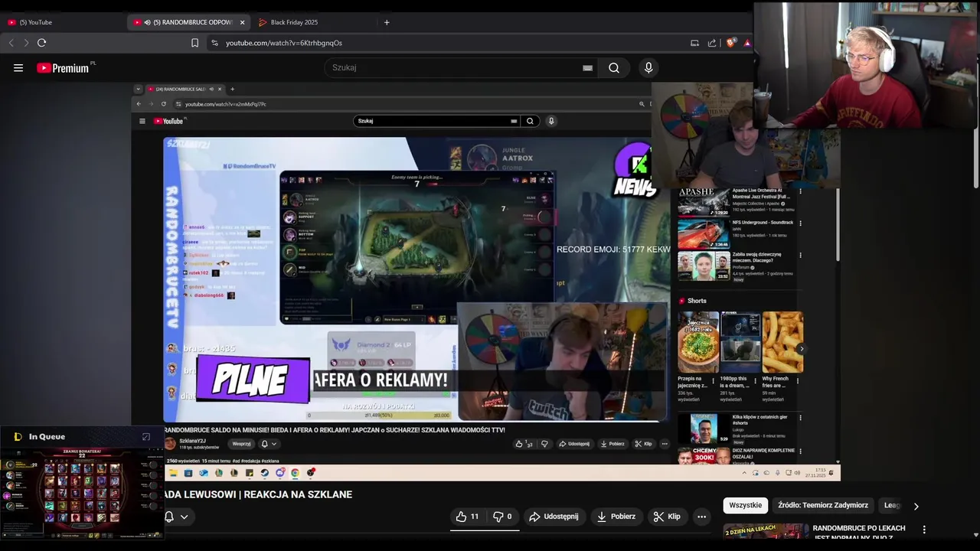Open inner video more actions dots
Screen dimensions: 980x551
[x=665, y=444]
